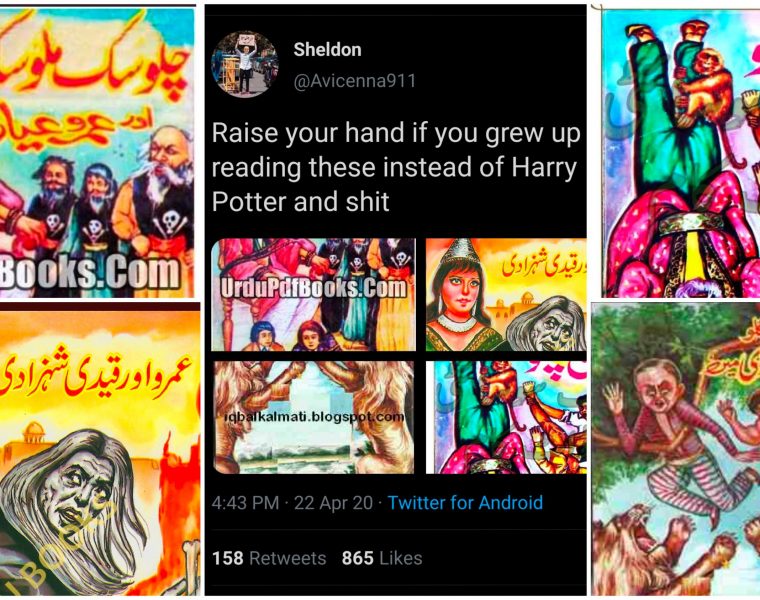
Task: Open the @Avicenna911 handle
Action: 355,81
